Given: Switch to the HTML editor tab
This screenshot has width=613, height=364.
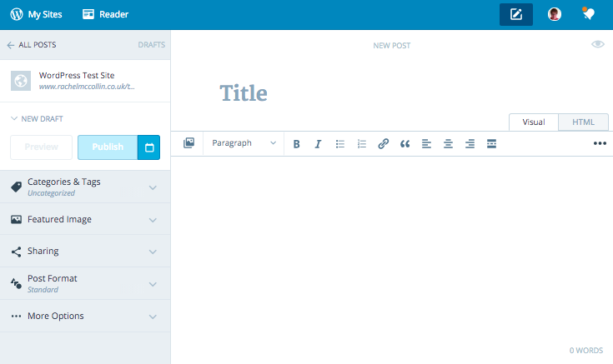Looking at the screenshot, I should pyautogui.click(x=583, y=122).
